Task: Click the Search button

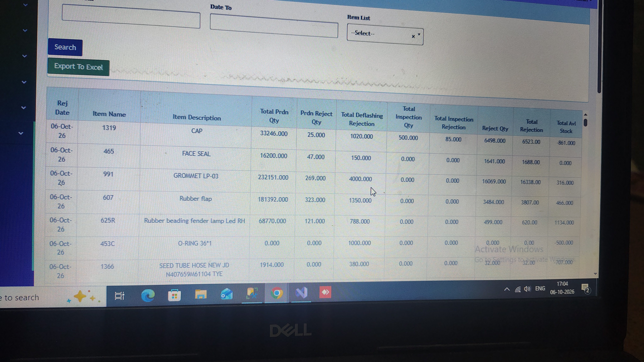Action: tap(65, 47)
